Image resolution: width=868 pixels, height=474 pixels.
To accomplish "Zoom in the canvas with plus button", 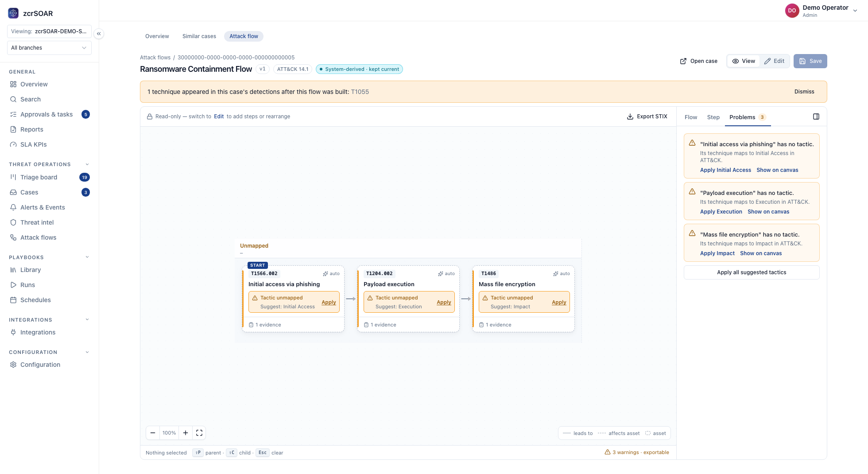I will [x=186, y=433].
